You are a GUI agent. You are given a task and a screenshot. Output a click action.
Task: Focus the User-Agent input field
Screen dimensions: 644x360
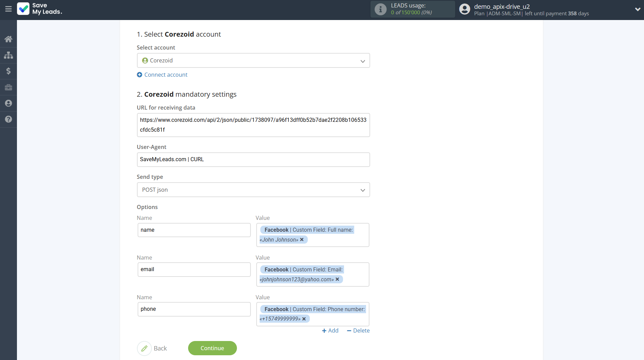(253, 159)
